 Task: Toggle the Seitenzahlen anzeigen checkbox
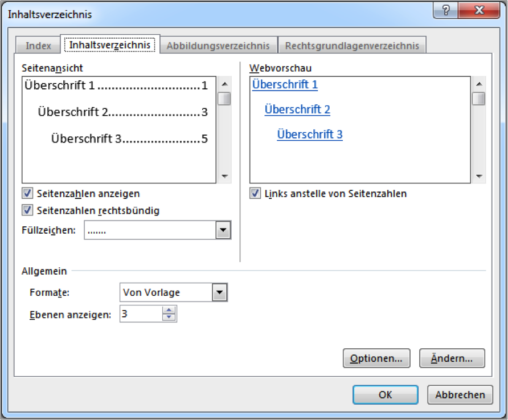[27, 193]
